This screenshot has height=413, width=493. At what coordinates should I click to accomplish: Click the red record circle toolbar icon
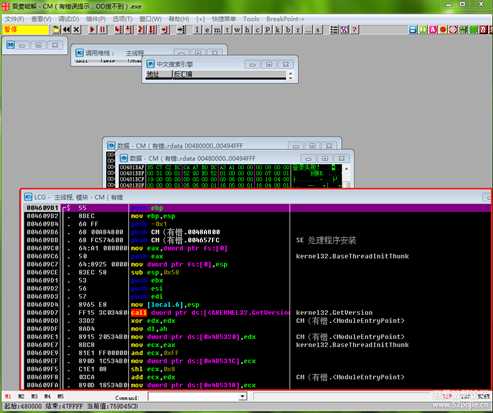point(443,29)
